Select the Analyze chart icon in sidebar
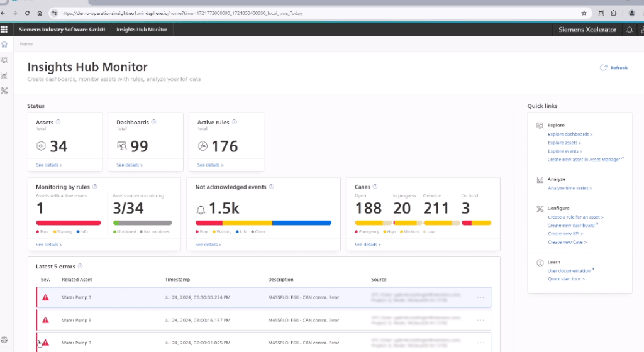 pos(4,75)
